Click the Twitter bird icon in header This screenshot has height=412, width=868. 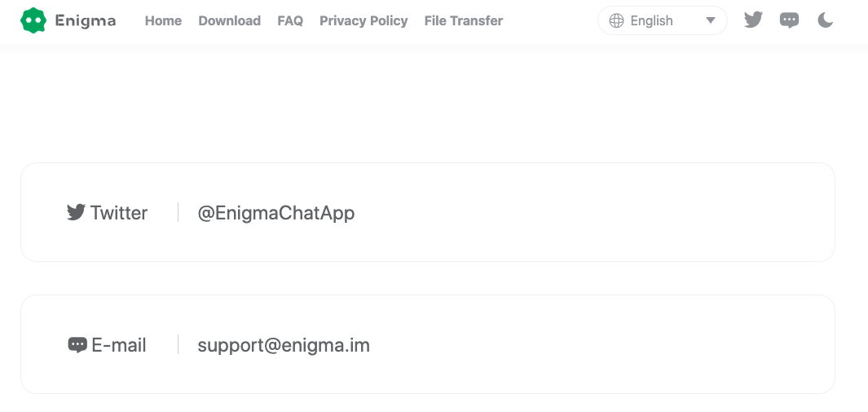753,20
